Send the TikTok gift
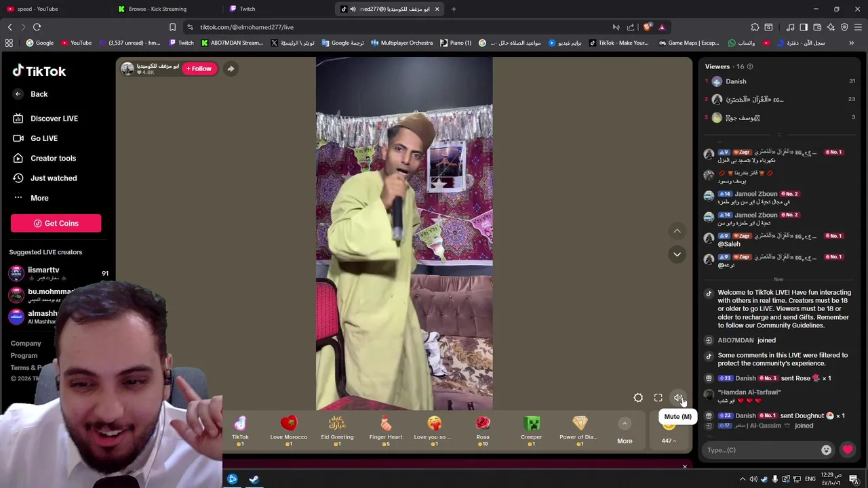 (240, 430)
